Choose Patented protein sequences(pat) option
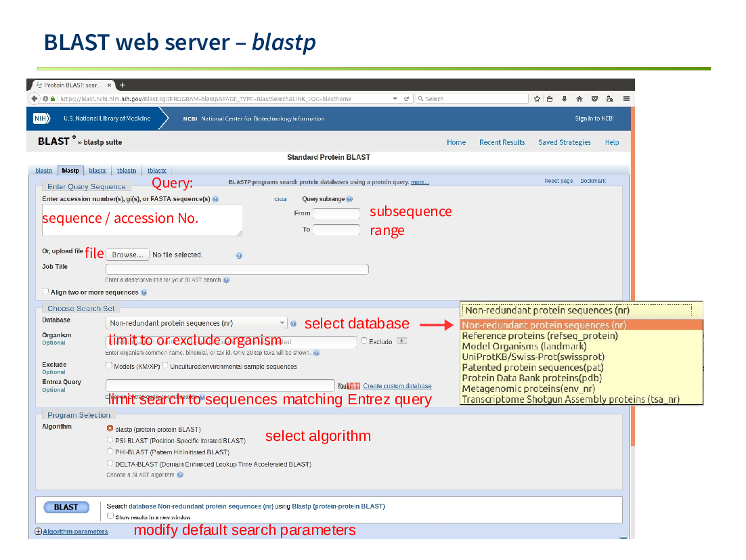Viewport: 746px width, 560px height. (582, 368)
